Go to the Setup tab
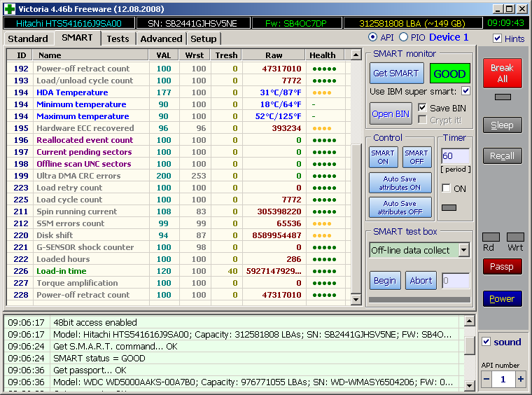The image size is (532, 395). coord(203,39)
